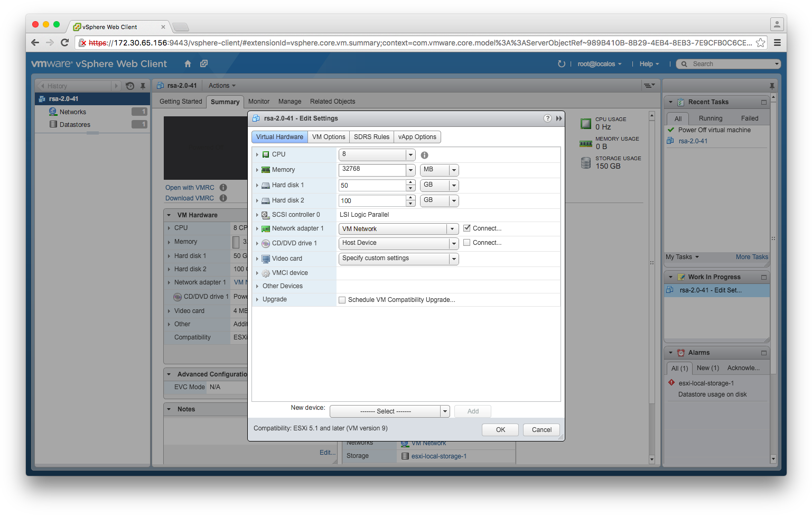Open Video card custom settings dropdown

tap(453, 259)
